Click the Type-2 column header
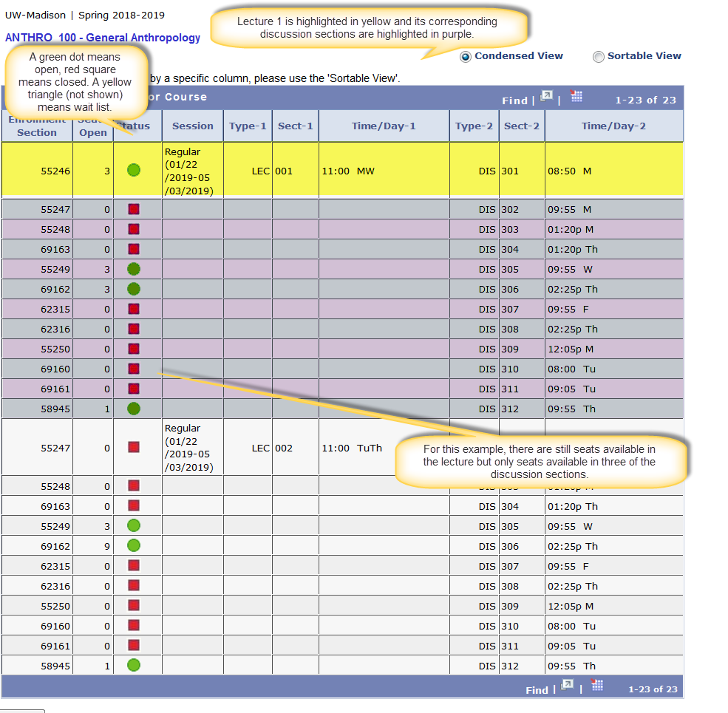The width and height of the screenshot is (728, 713). pyautogui.click(x=474, y=126)
